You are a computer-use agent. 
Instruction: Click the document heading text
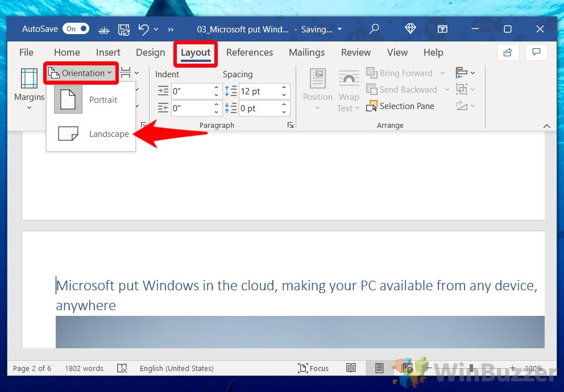(296, 295)
